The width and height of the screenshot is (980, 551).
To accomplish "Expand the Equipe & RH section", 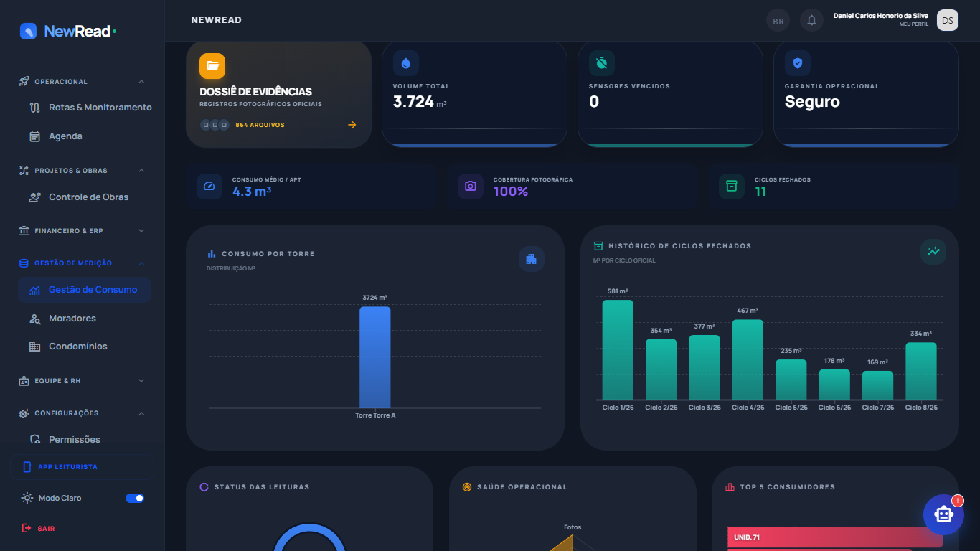I will click(141, 381).
